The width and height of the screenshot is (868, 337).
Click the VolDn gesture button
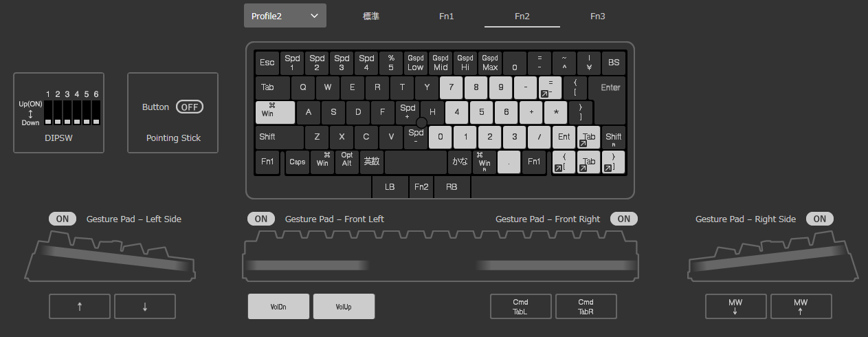pyautogui.click(x=278, y=307)
